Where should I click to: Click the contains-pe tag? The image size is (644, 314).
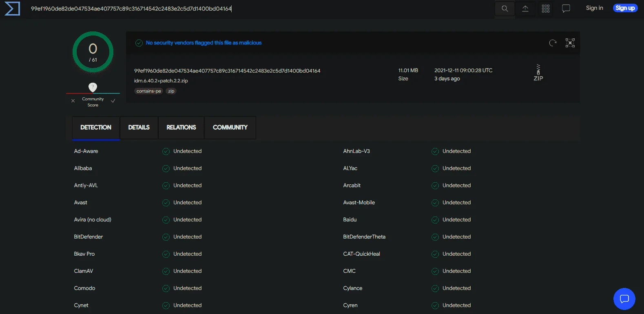pyautogui.click(x=149, y=91)
